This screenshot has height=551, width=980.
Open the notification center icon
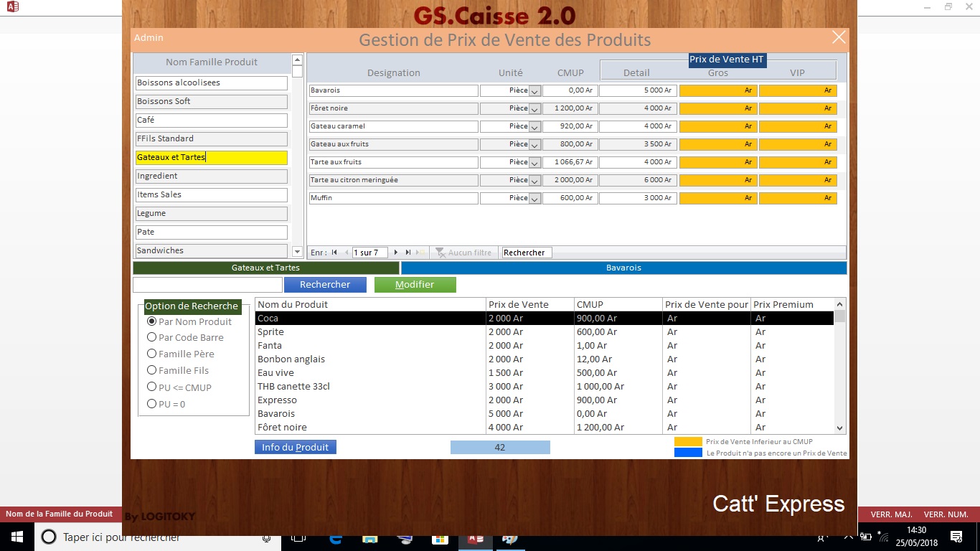point(956,537)
